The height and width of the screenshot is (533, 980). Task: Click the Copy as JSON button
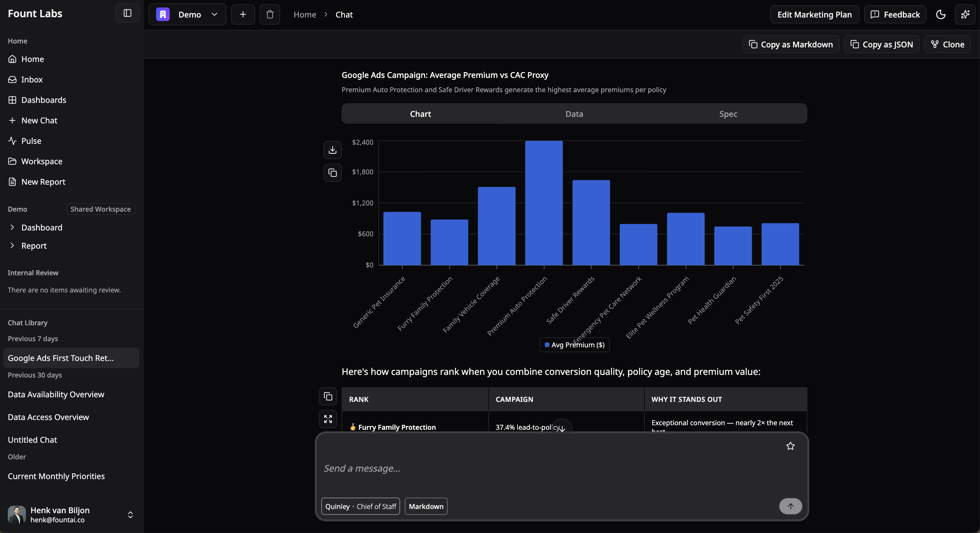[881, 44]
